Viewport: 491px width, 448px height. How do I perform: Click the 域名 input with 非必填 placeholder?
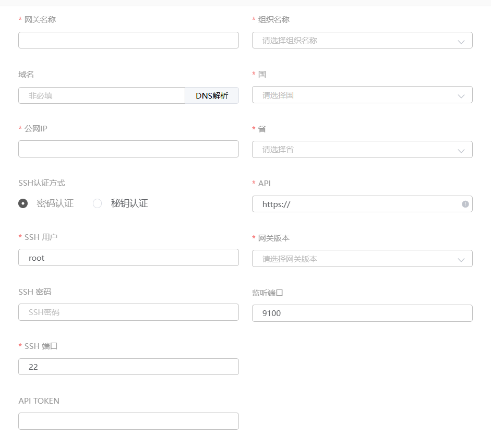(x=102, y=95)
